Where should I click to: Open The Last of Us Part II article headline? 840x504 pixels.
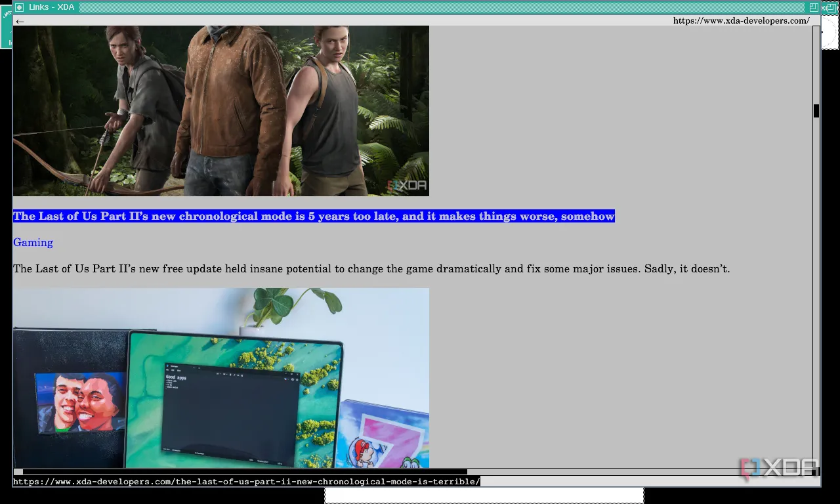[x=314, y=216]
